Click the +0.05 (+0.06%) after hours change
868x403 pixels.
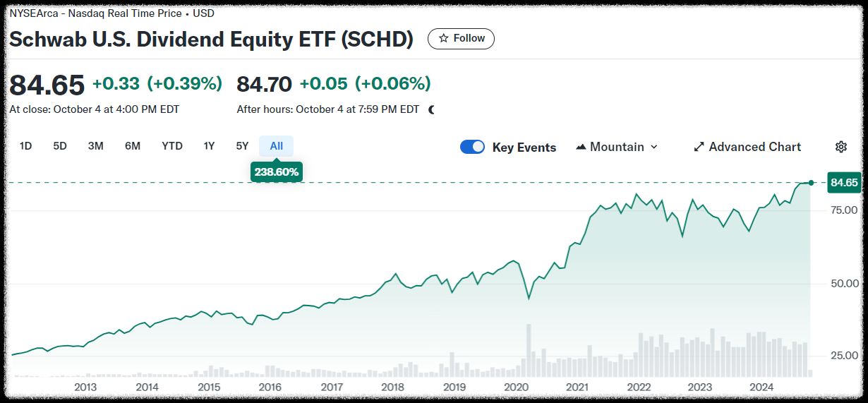point(365,83)
